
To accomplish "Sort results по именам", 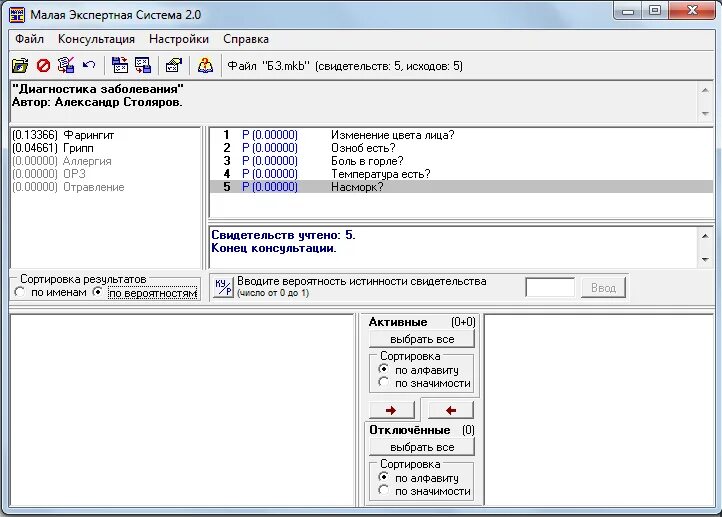I will tap(50, 292).
